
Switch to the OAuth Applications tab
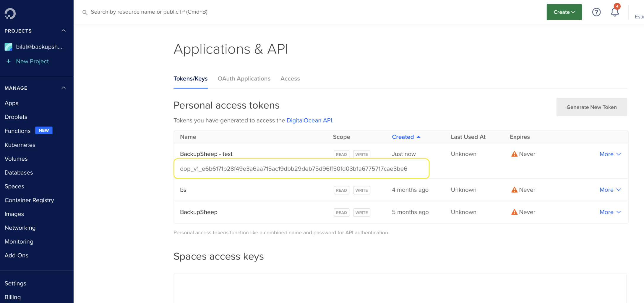244,78
